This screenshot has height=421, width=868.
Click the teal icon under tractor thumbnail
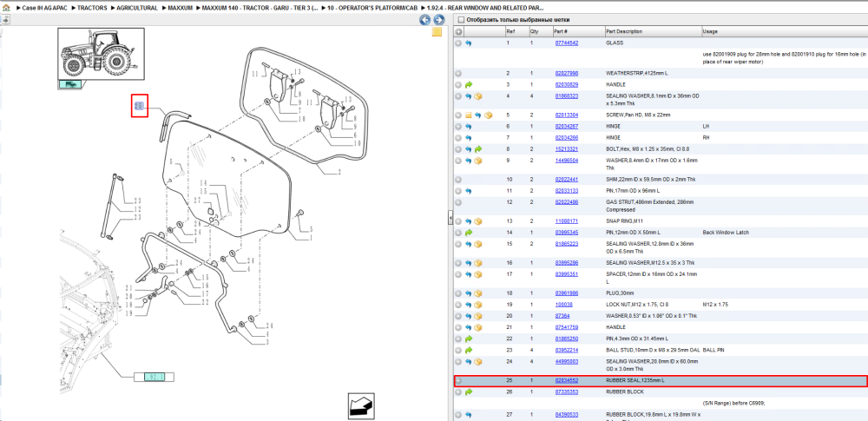[70, 84]
